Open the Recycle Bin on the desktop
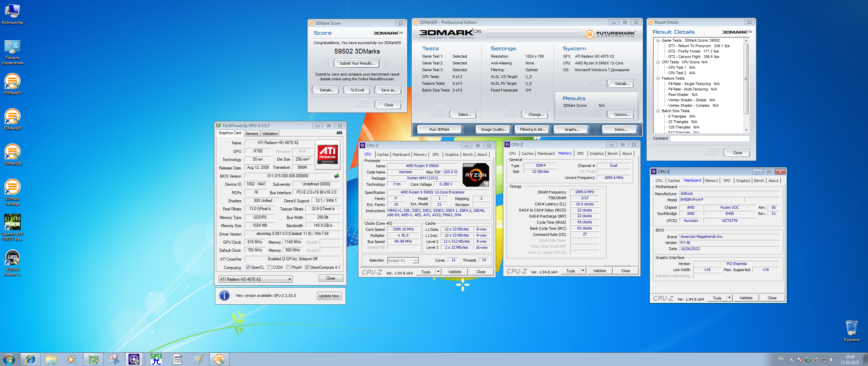Image resolution: width=868 pixels, height=366 pixels. [851, 331]
